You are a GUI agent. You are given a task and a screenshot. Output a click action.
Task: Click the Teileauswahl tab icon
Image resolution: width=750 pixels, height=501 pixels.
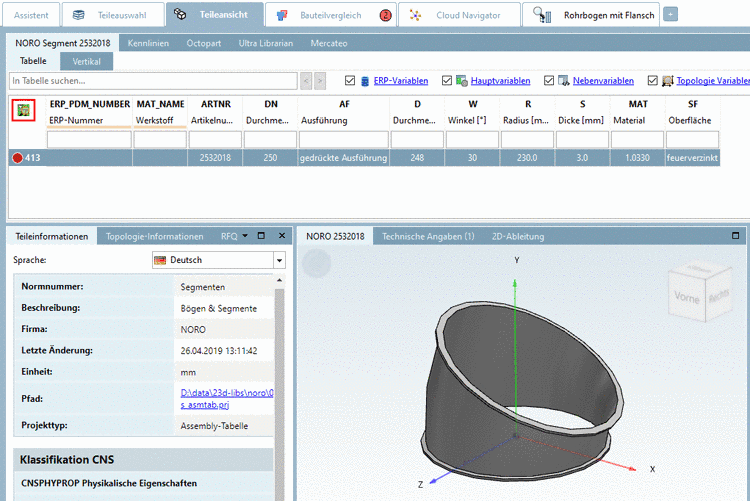coord(78,15)
